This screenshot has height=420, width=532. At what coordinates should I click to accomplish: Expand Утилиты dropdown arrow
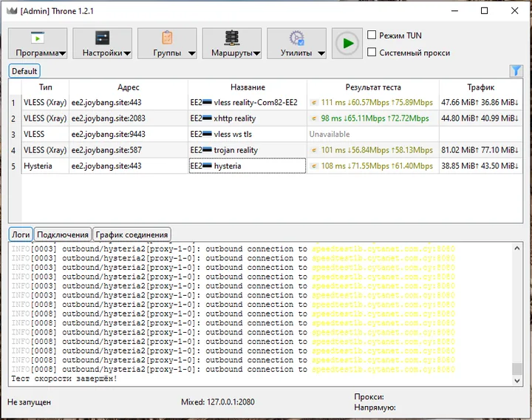pos(321,54)
